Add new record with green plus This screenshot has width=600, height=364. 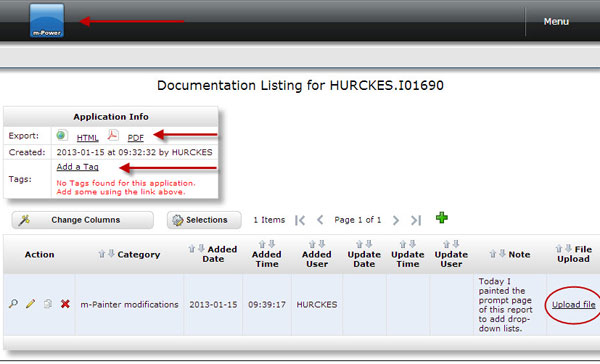[442, 218]
